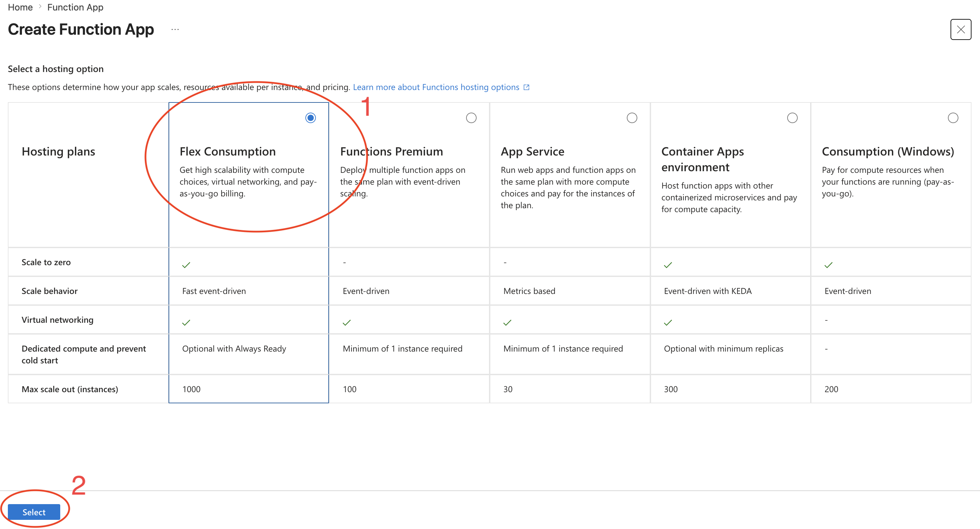Click the Flex Consumption plan heading
Screen dimensions: 980x529
(227, 152)
